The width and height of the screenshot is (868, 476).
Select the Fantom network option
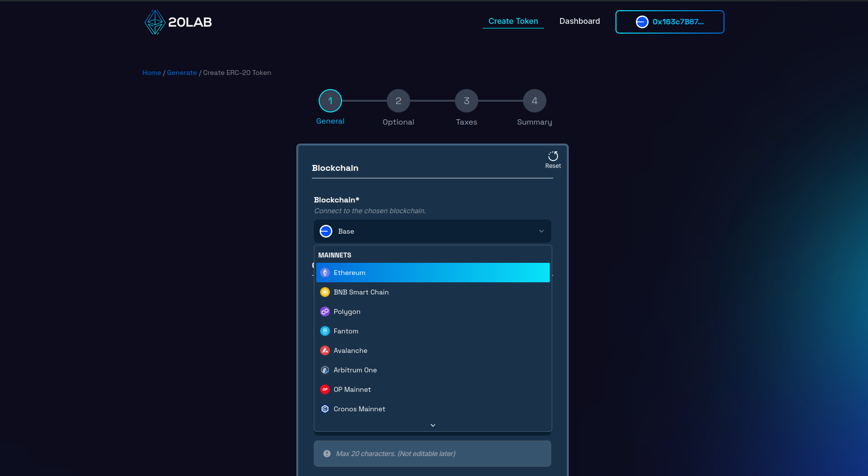click(x=433, y=331)
